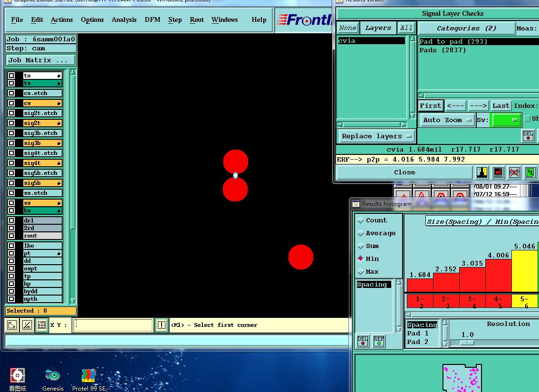
Task: Click the angle/incremental coordinate icon
Action: [27, 325]
